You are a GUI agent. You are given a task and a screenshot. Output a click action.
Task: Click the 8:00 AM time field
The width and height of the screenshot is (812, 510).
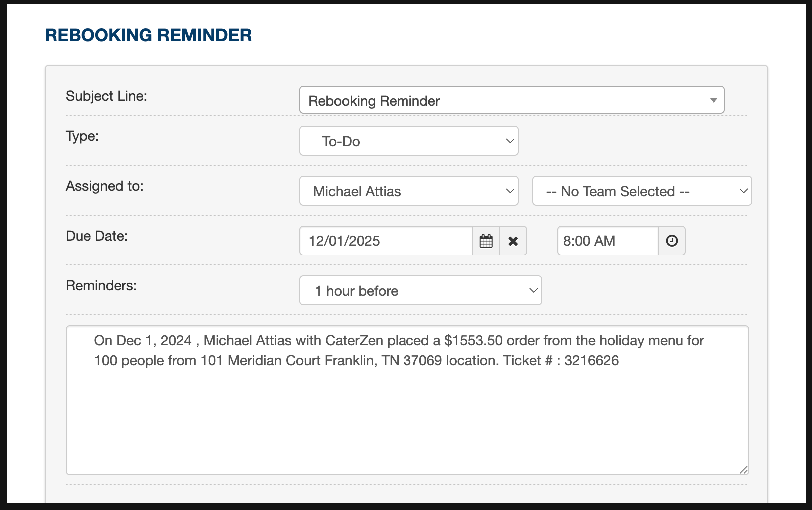tap(607, 241)
